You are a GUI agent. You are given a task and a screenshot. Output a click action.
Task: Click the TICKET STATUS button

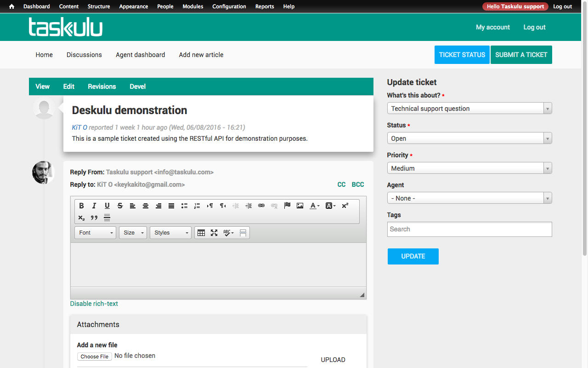pos(462,55)
